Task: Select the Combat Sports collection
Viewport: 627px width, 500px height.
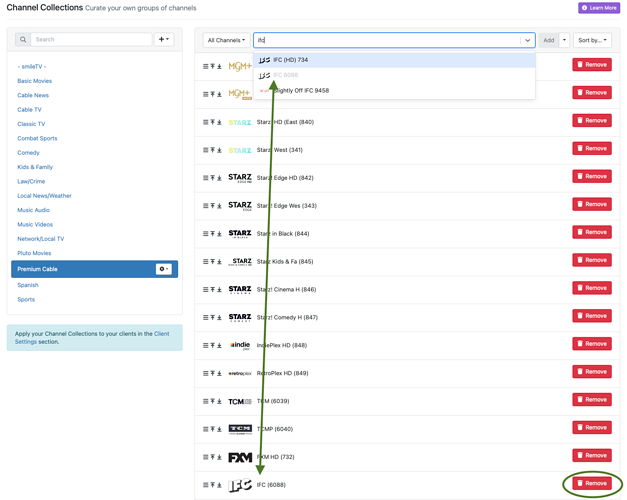Action: [37, 138]
